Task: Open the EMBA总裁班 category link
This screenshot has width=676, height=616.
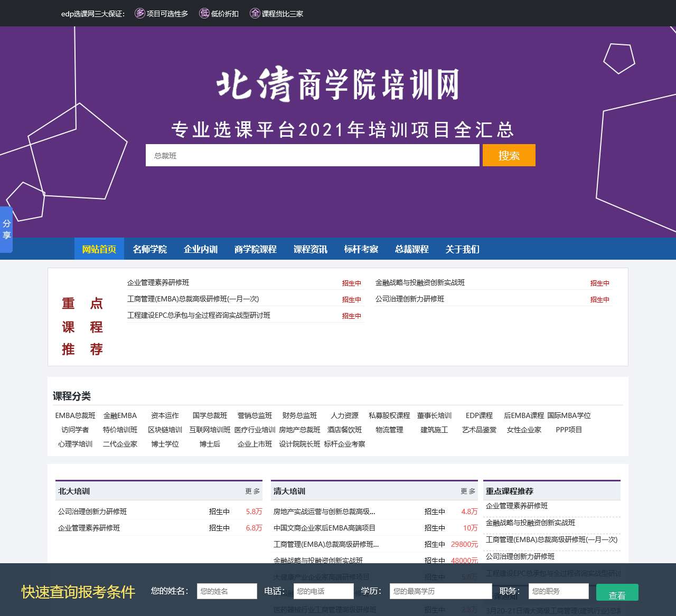Action: pos(75,415)
